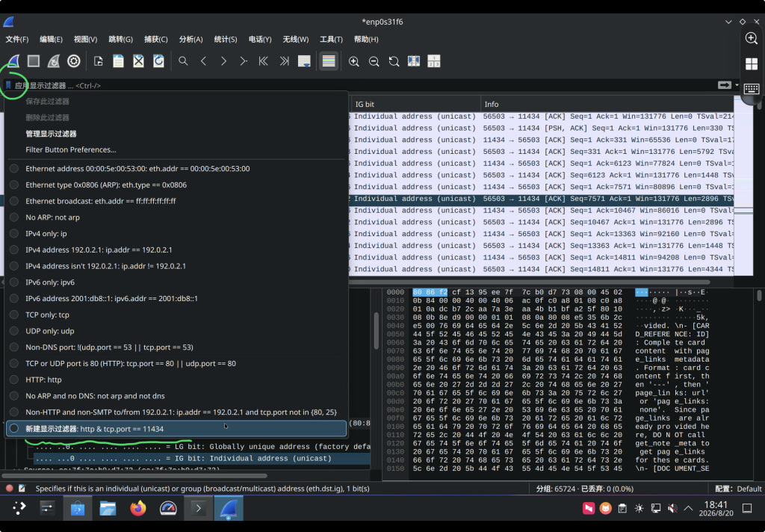Open the 统计(S) menu
The image size is (765, 532).
pos(226,39)
